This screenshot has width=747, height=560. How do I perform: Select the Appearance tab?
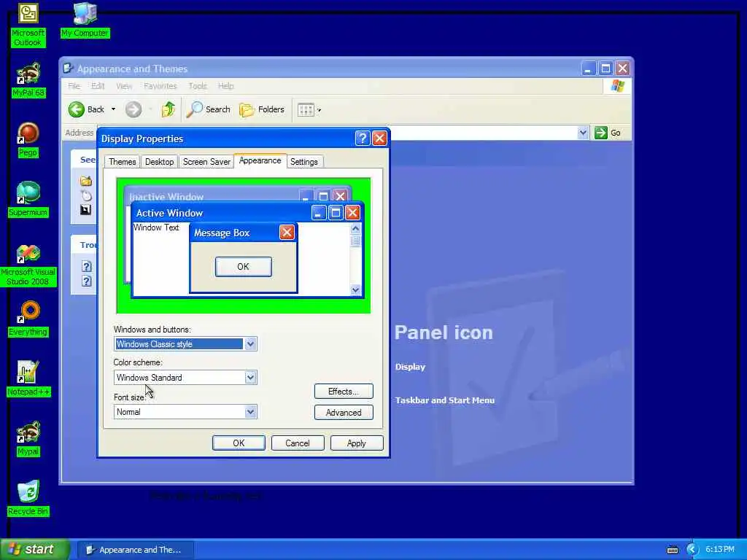pos(260,161)
